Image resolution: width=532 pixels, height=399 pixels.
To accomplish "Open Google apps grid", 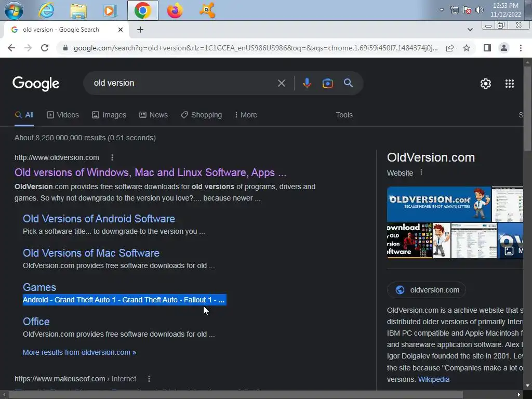I will tap(509, 84).
